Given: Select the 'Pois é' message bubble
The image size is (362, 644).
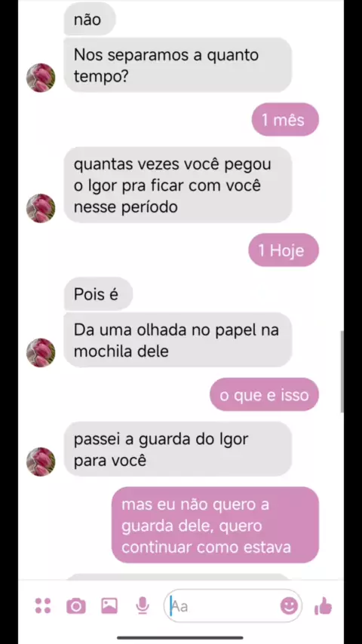Looking at the screenshot, I should (98, 293).
